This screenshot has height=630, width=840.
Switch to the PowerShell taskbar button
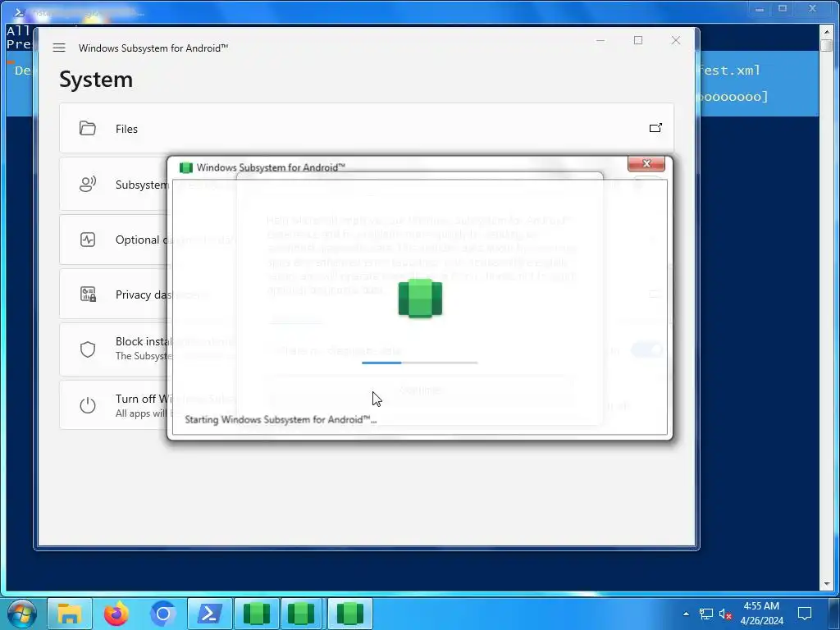(x=209, y=614)
